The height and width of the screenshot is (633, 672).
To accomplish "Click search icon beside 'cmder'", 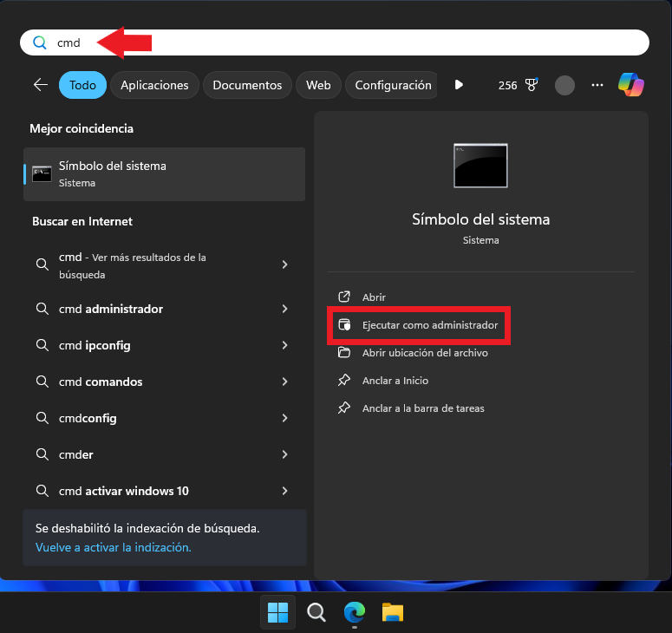I will [x=42, y=454].
